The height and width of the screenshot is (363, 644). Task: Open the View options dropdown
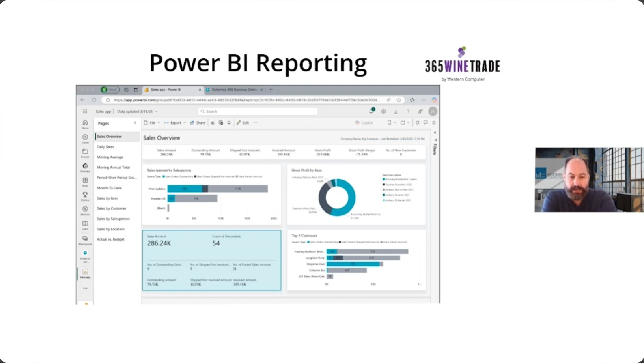(405, 122)
